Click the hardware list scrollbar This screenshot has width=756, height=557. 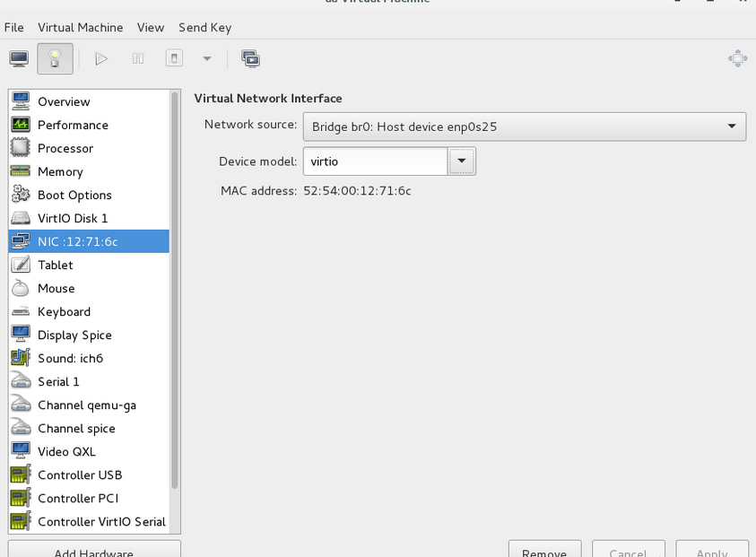click(175, 290)
